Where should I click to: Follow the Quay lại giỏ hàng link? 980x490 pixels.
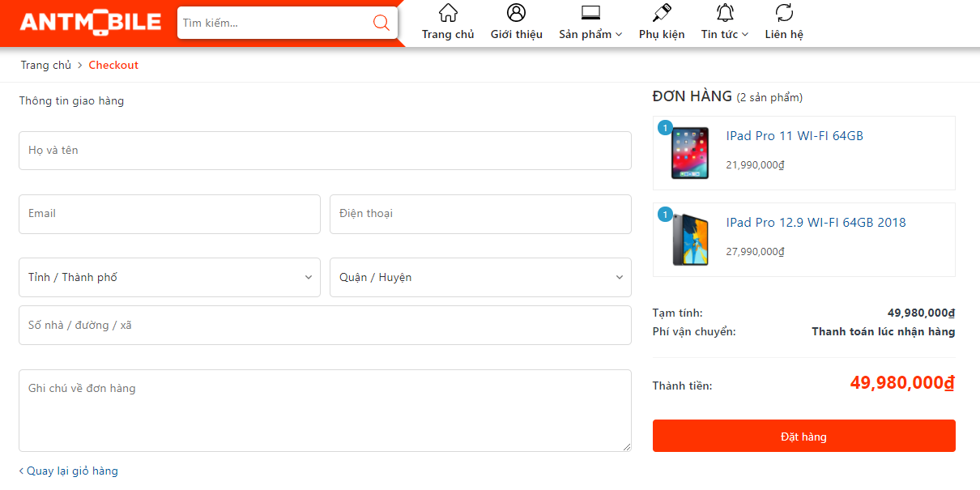point(69,471)
